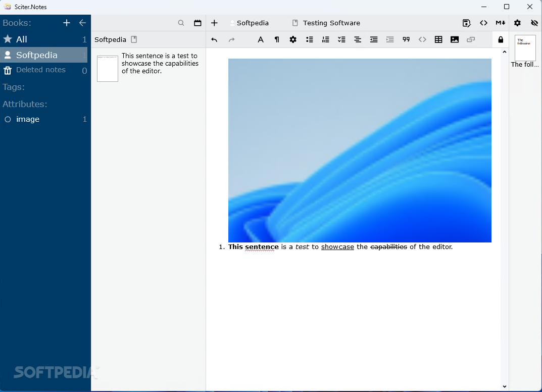Click the up arrow of editor scrollbar
The width and height of the screenshot is (542, 392).
[x=505, y=52]
